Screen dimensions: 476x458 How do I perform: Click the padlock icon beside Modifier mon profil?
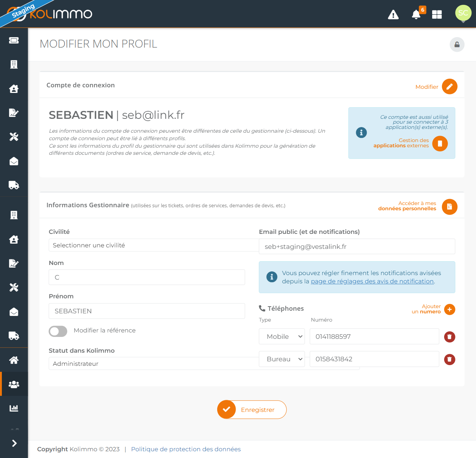point(457,45)
